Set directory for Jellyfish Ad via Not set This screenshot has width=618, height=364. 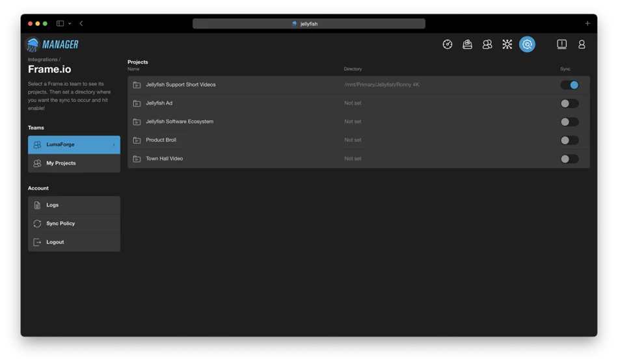pyautogui.click(x=353, y=103)
